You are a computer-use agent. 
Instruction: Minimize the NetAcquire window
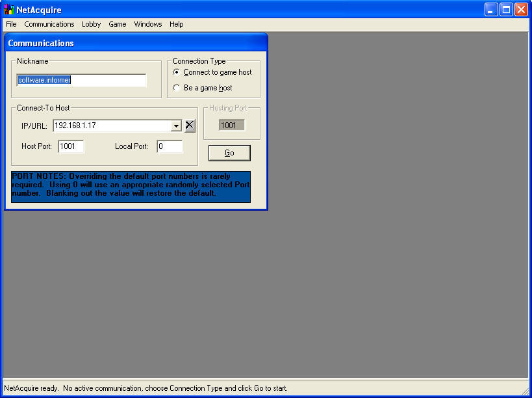click(x=491, y=10)
